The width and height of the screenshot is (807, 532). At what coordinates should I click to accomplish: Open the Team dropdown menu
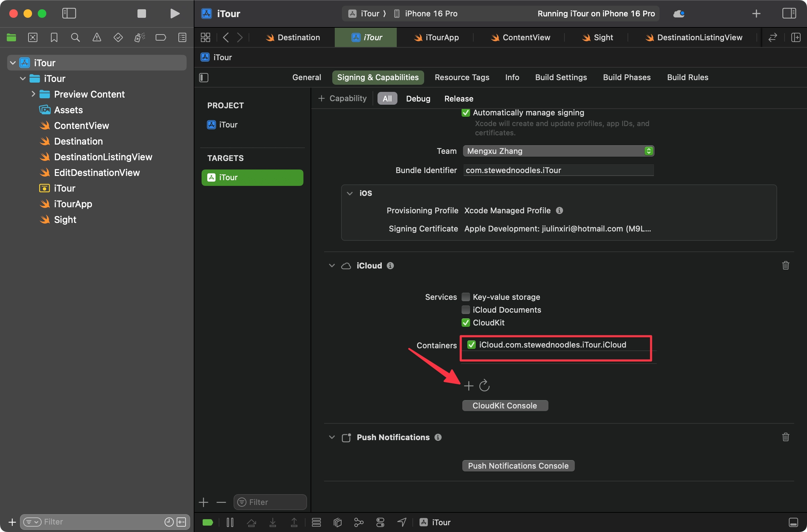[x=558, y=151]
